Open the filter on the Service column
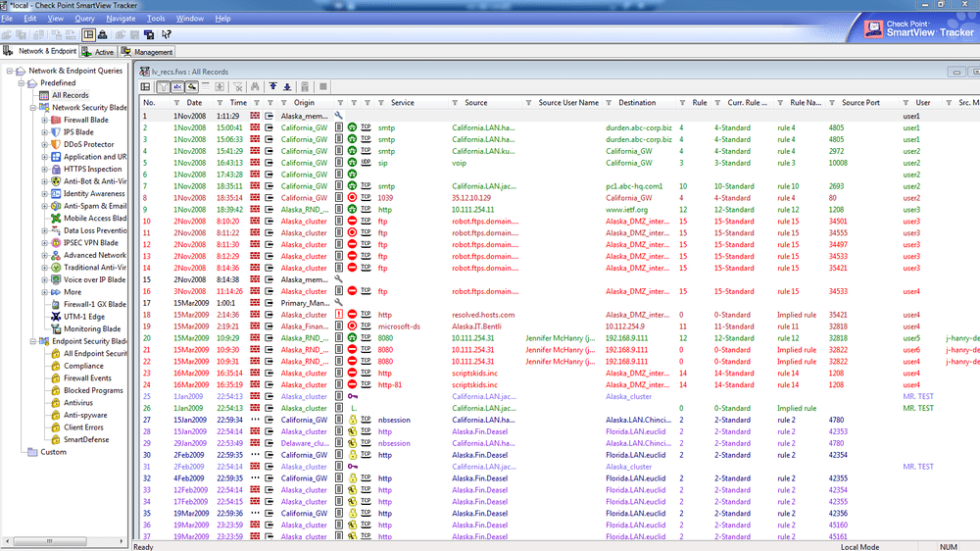The height and width of the screenshot is (551, 980). 381,102
